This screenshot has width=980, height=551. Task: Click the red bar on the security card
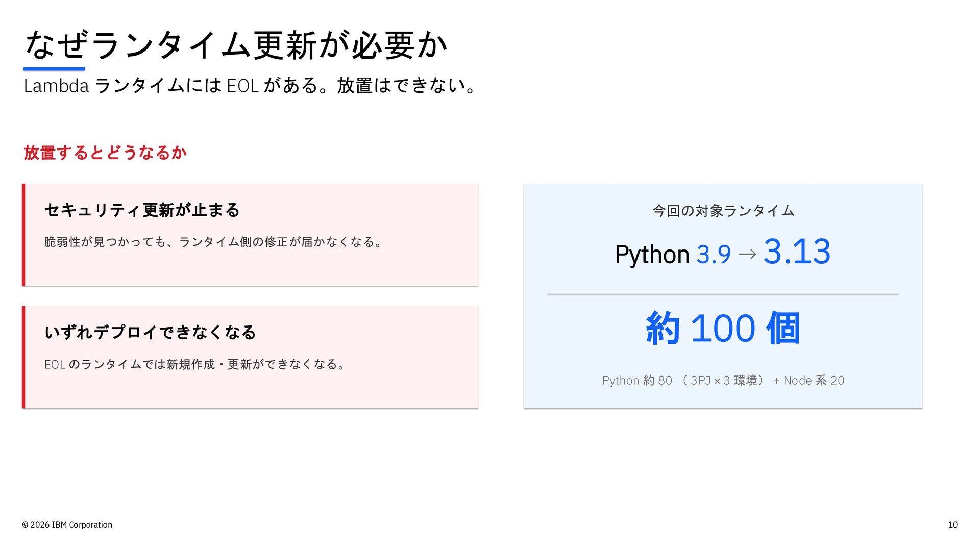[23, 235]
